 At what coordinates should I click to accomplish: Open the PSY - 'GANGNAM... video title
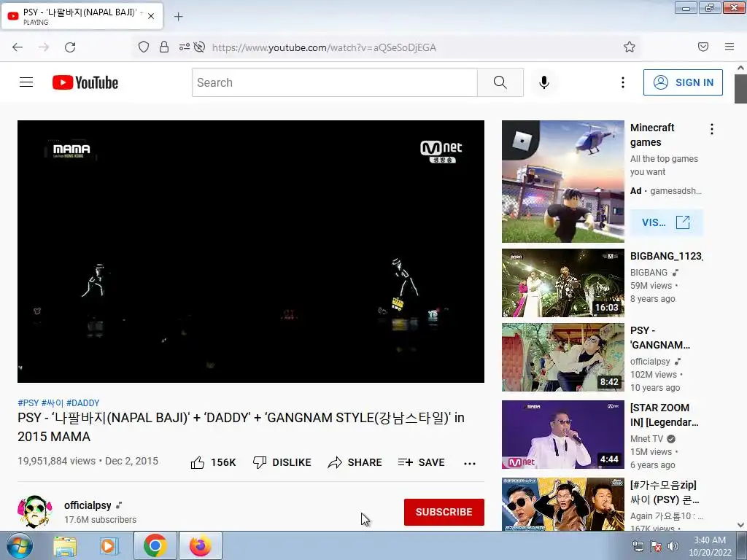tap(659, 338)
